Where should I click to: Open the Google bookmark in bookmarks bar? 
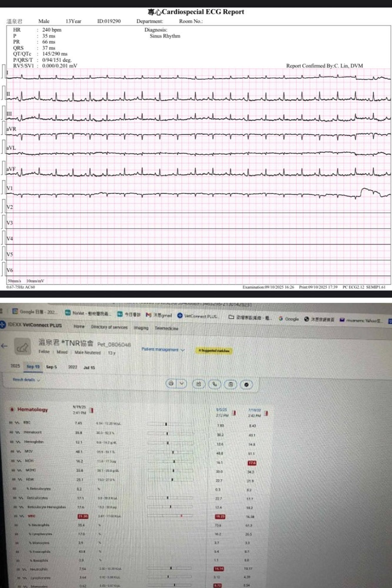click(x=289, y=319)
